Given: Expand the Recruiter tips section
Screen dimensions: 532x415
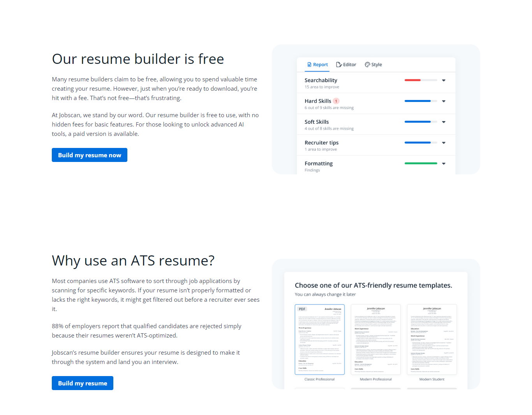Looking at the screenshot, I should [444, 142].
